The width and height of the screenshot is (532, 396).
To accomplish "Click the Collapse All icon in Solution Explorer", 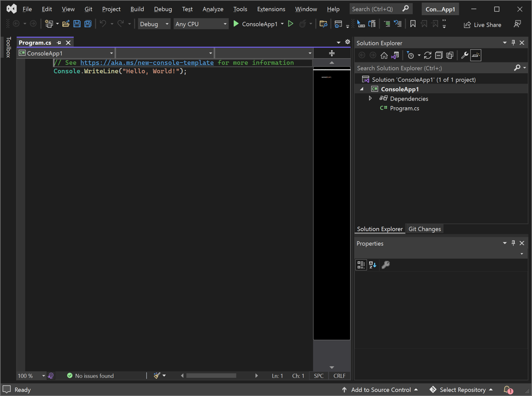I will 439,55.
